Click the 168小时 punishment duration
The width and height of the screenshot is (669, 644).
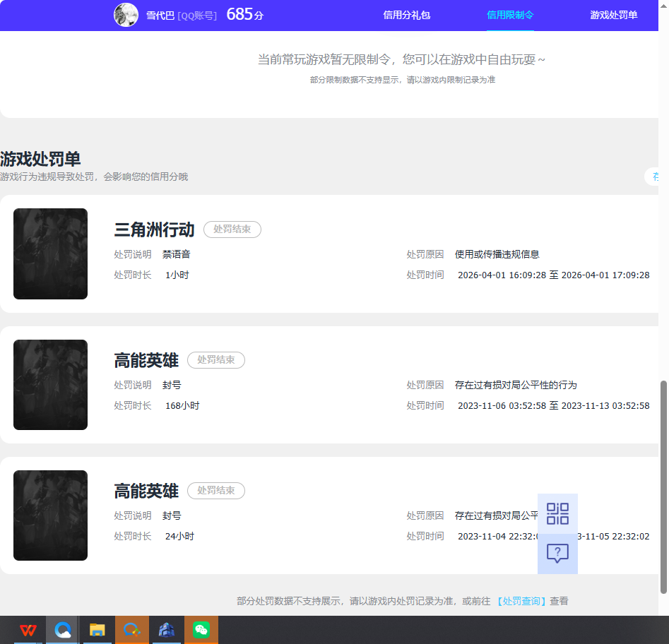(x=182, y=405)
